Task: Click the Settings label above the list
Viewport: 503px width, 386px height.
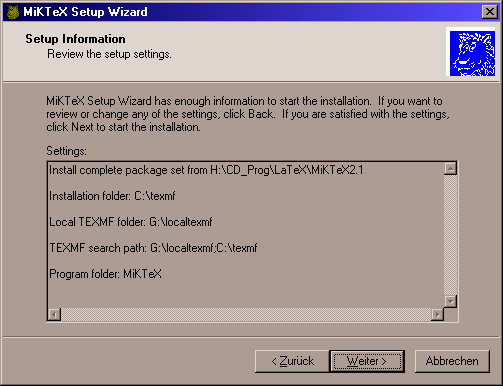Action: (x=66, y=151)
